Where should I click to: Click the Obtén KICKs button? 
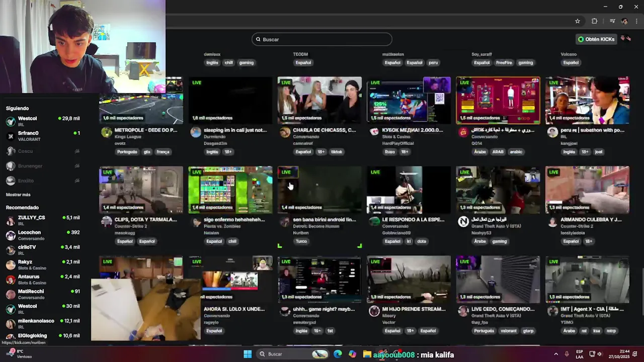(x=596, y=39)
